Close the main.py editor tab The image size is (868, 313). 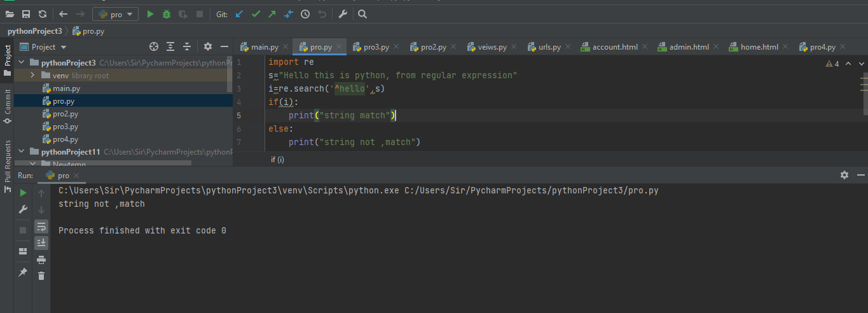(x=286, y=47)
